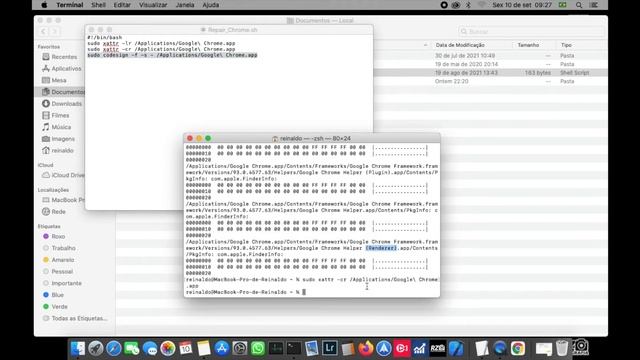Launch Safari from the Dock
The width and height of the screenshot is (640, 360).
113,349
